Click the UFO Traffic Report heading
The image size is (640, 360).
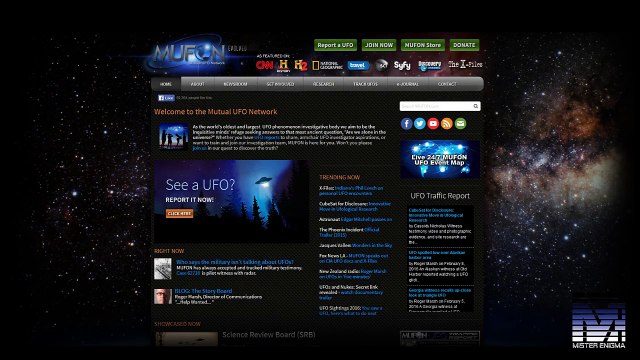(x=440, y=196)
